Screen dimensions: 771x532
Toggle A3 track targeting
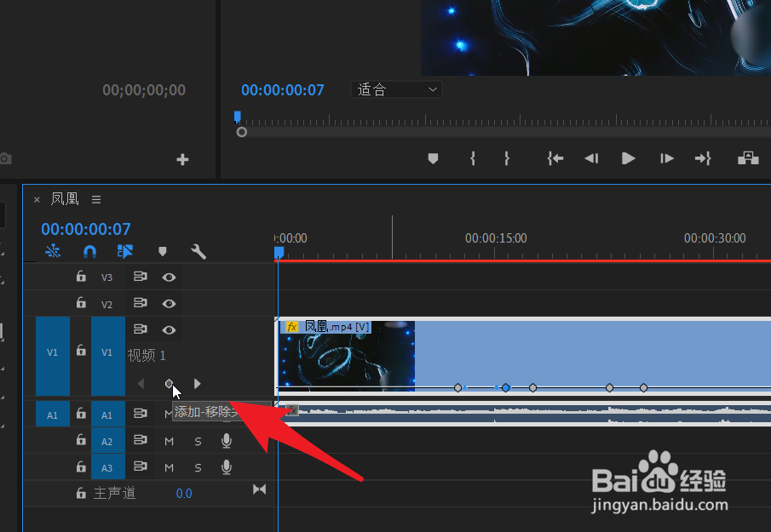tap(107, 467)
